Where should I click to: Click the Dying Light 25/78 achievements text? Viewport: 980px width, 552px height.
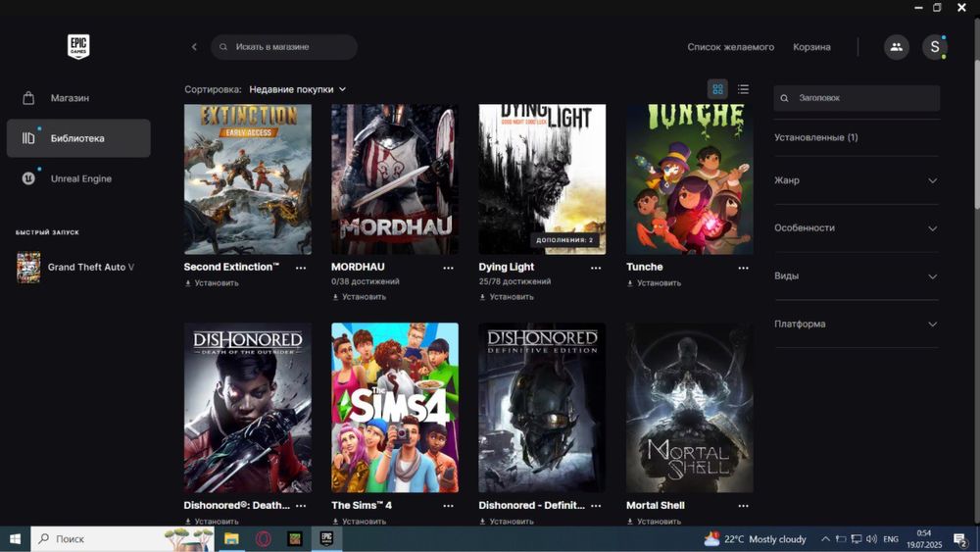[x=515, y=282]
